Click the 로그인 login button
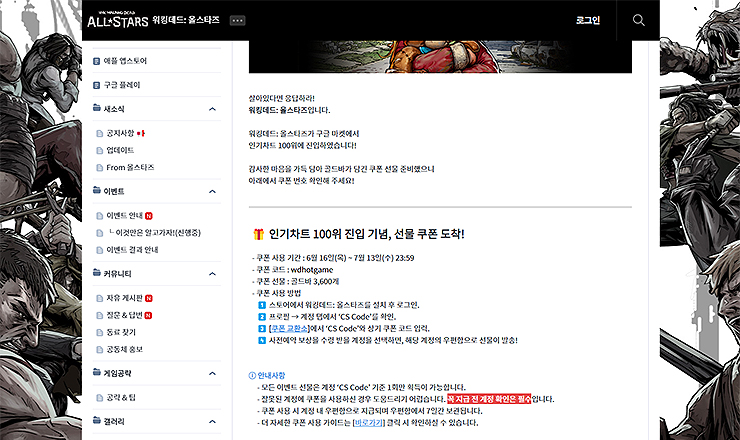The height and width of the screenshot is (440, 740). tap(588, 20)
